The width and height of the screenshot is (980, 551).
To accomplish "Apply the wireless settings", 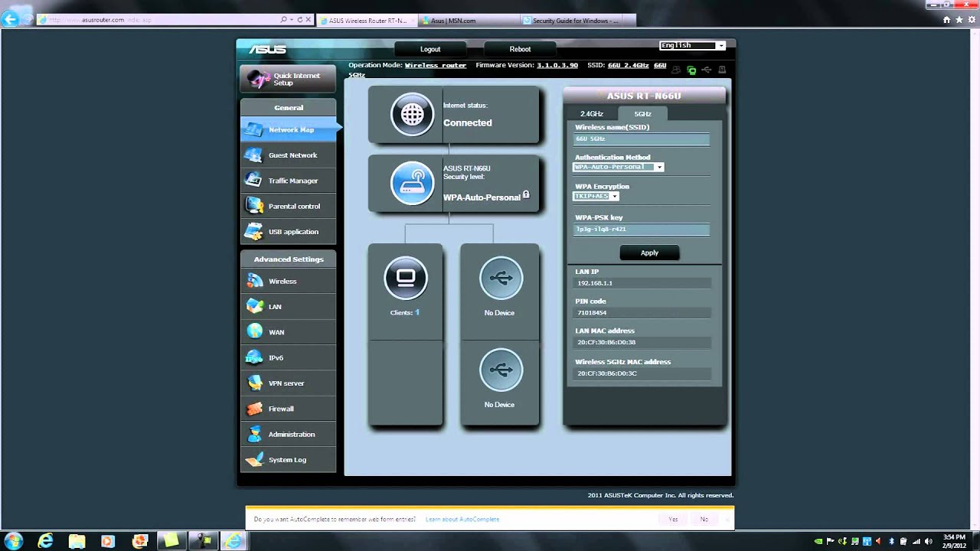I will coord(649,253).
